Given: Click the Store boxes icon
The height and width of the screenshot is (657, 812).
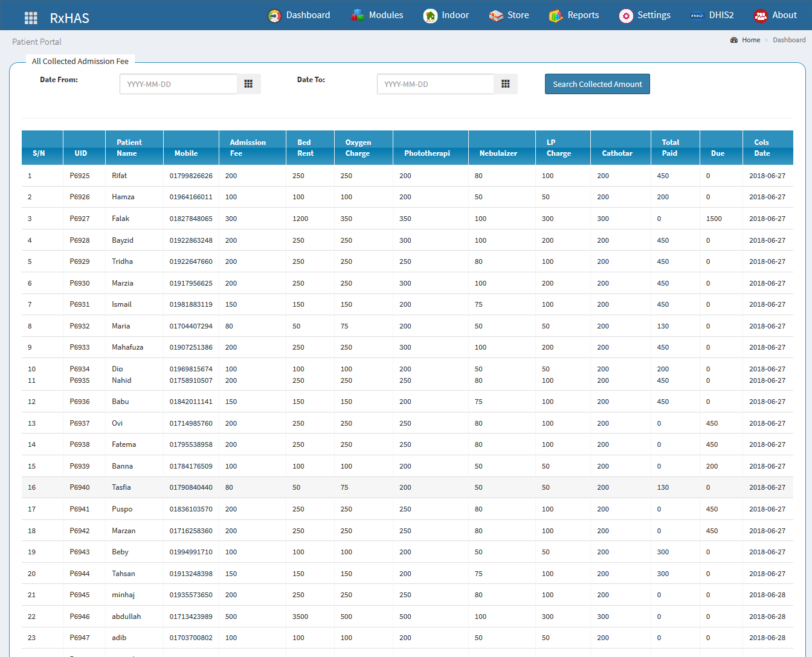Looking at the screenshot, I should [496, 16].
